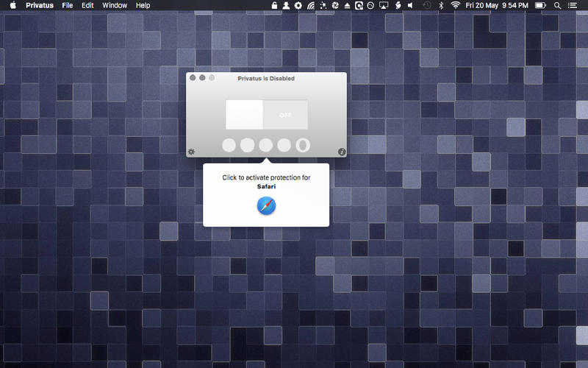The image size is (588, 368).
Task: Click the Wi-Fi status icon
Action: click(x=456, y=5)
